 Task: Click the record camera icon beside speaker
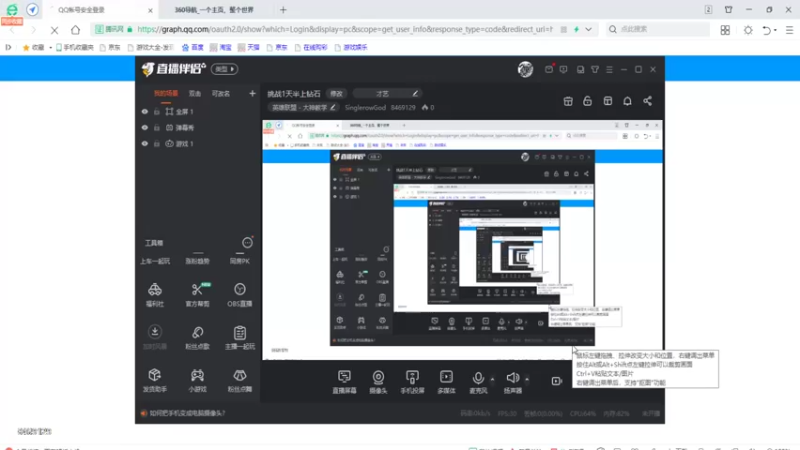point(557,381)
